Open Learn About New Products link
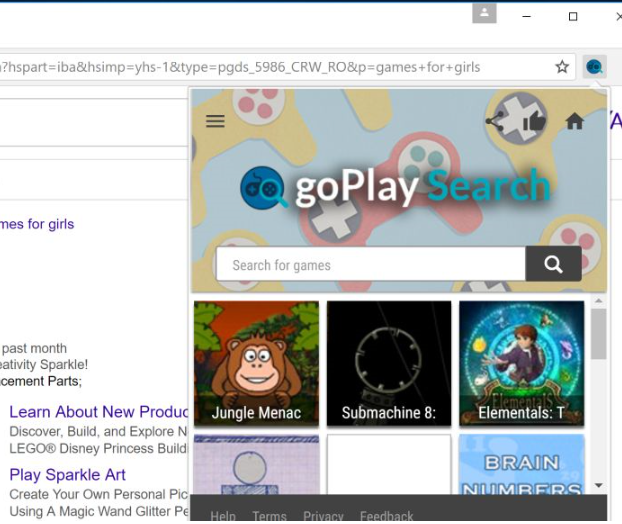 [99, 412]
